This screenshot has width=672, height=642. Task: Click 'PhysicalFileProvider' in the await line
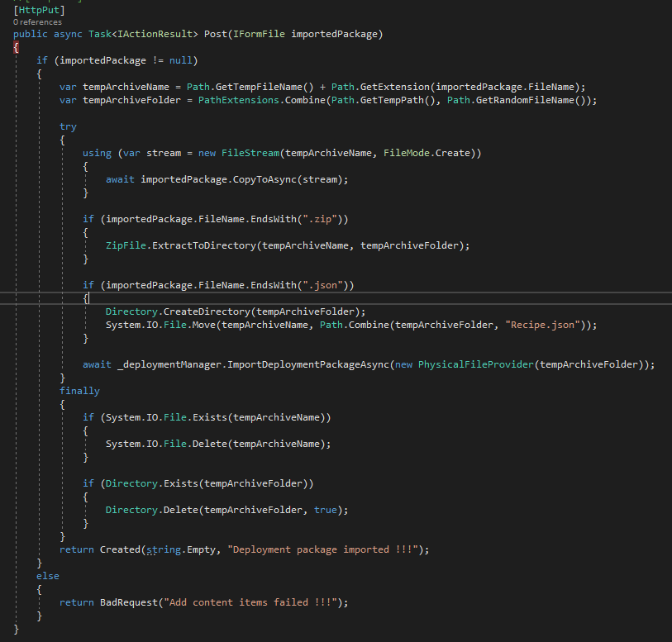(476, 364)
